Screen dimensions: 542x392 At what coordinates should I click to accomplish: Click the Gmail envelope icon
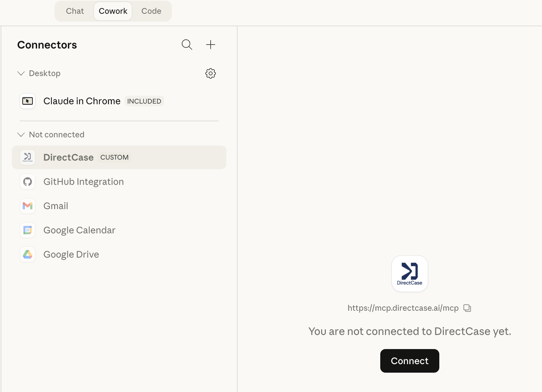(x=28, y=206)
